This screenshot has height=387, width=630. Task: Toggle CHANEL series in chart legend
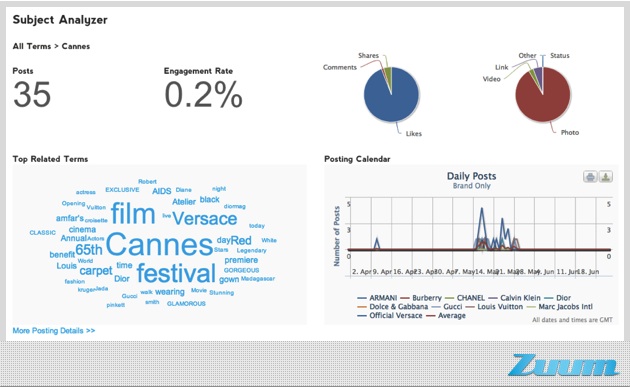[x=465, y=298]
